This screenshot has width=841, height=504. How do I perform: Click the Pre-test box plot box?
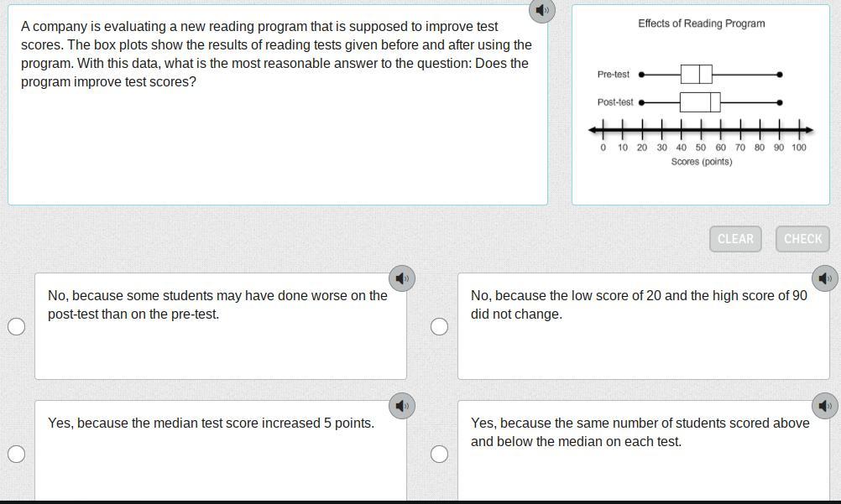pos(696,74)
